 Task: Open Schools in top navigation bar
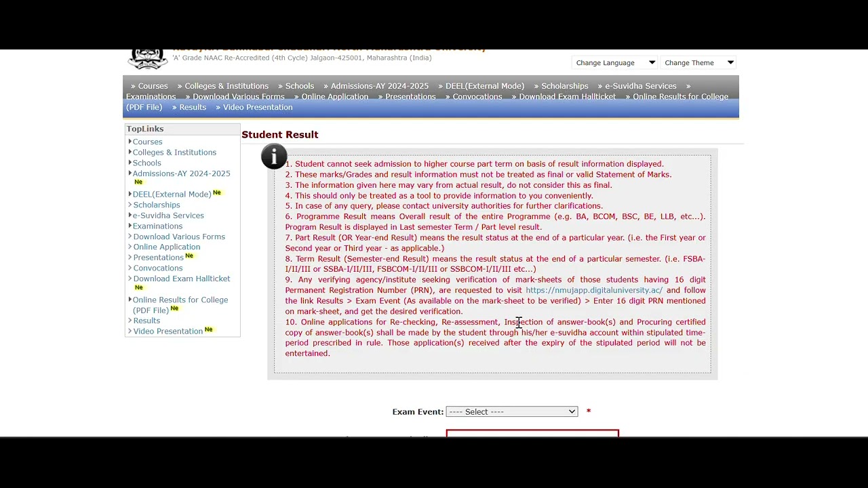pos(299,86)
